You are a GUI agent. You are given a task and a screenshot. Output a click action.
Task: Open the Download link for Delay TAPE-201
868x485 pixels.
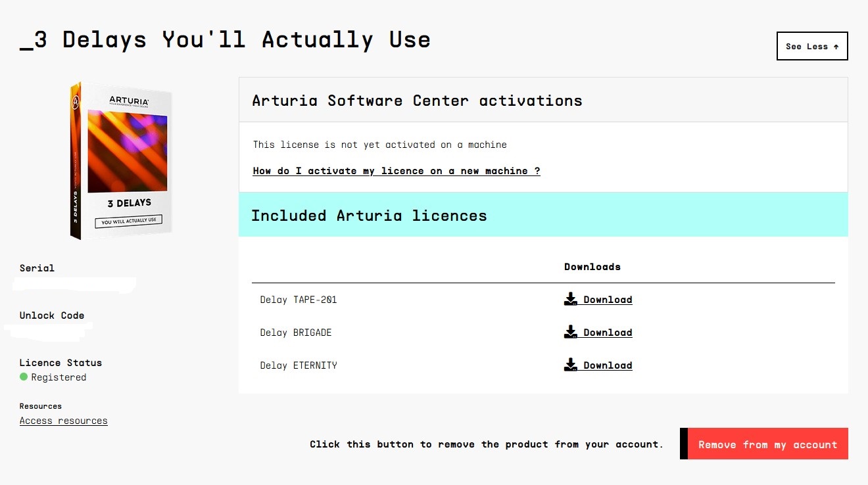point(608,300)
